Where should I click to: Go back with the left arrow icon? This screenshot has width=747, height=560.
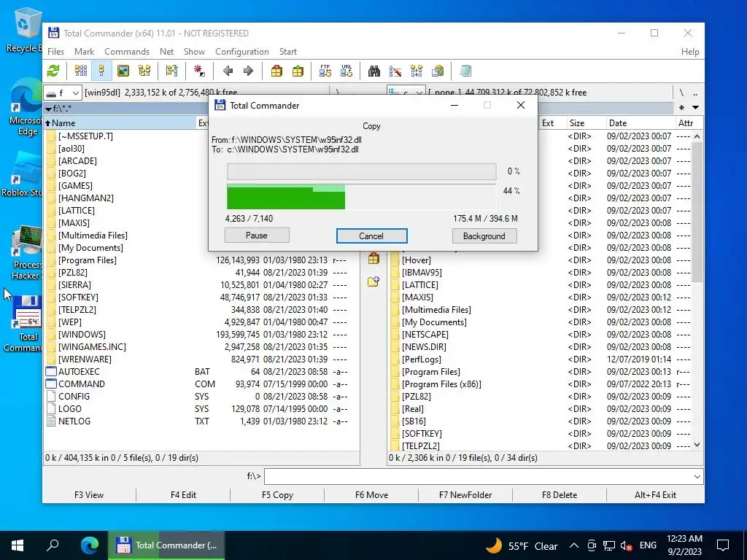(228, 71)
